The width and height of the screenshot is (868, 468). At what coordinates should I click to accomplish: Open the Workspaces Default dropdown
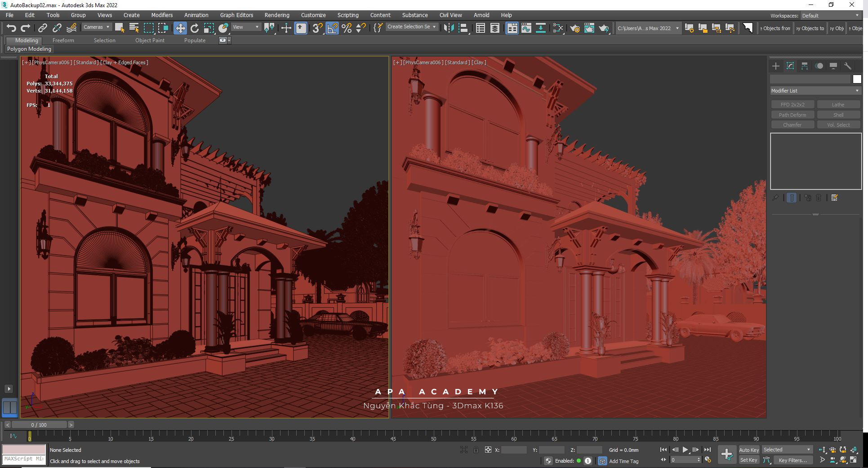(830, 16)
